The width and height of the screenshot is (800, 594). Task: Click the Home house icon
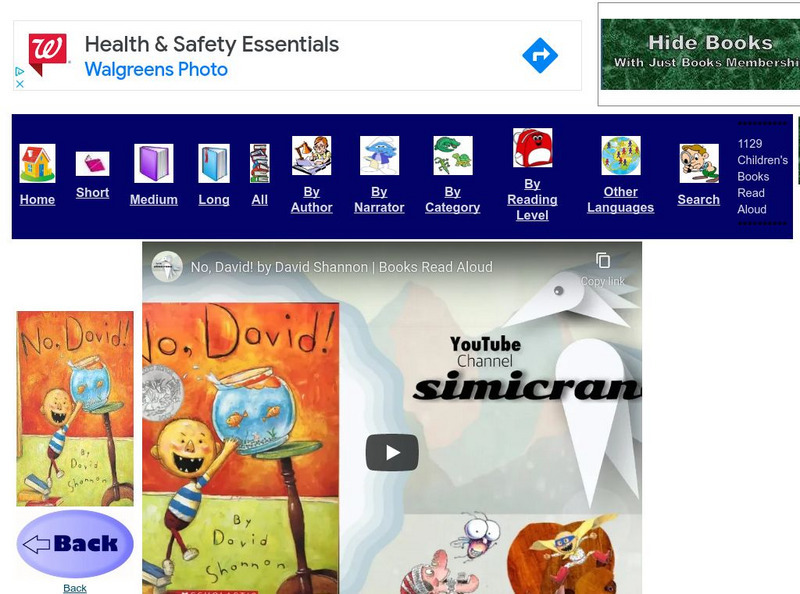[x=37, y=163]
